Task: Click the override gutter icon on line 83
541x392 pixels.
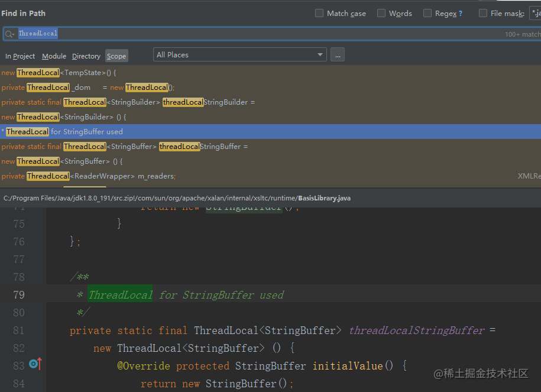Action: coord(35,364)
